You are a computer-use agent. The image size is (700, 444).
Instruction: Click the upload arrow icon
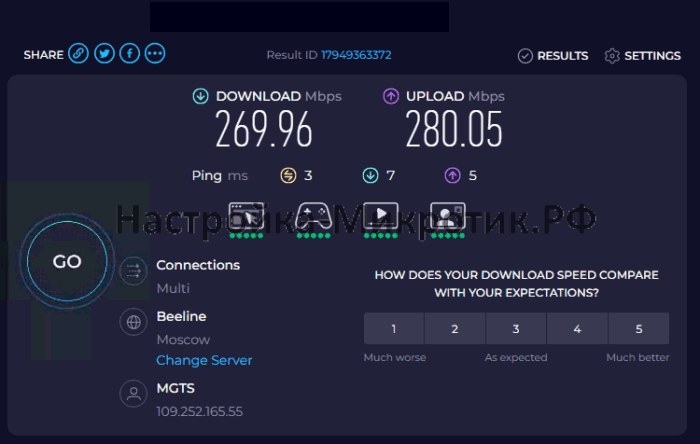(391, 96)
